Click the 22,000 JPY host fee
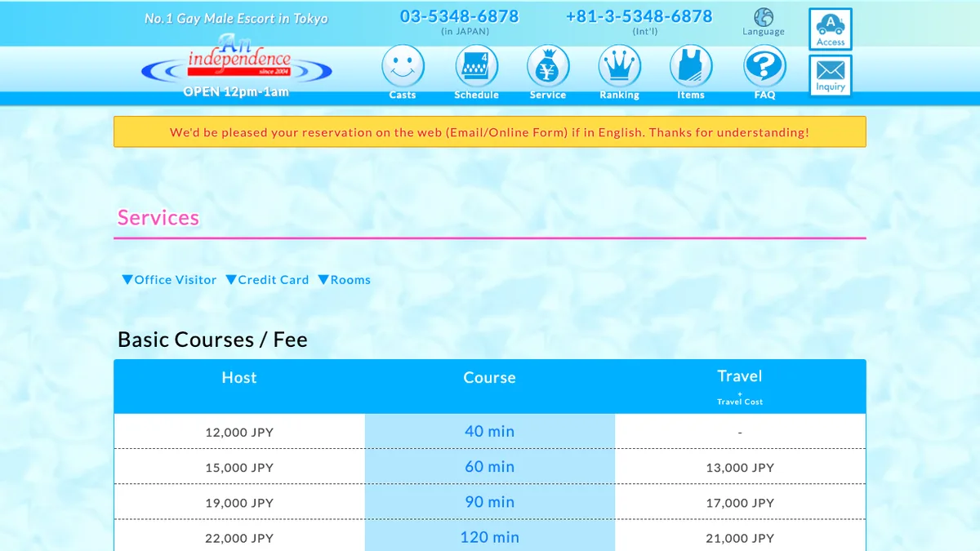980x551 pixels. pos(239,538)
